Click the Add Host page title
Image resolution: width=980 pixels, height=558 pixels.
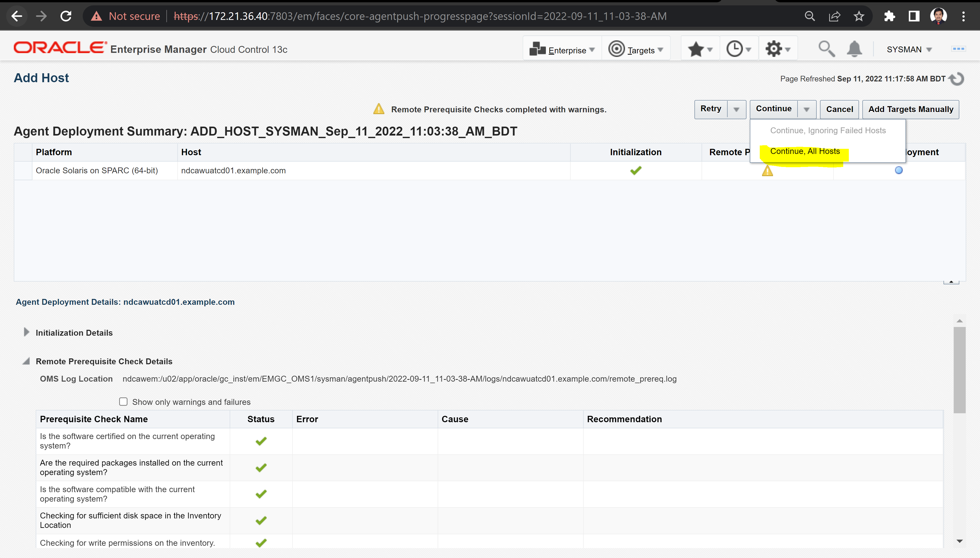41,78
